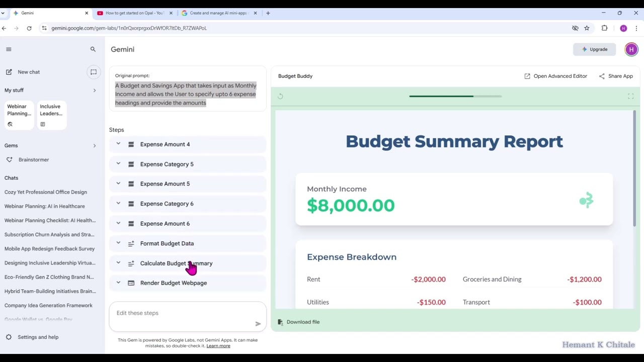Click the reload icon in app preview
The height and width of the screenshot is (362, 644).
point(280,96)
